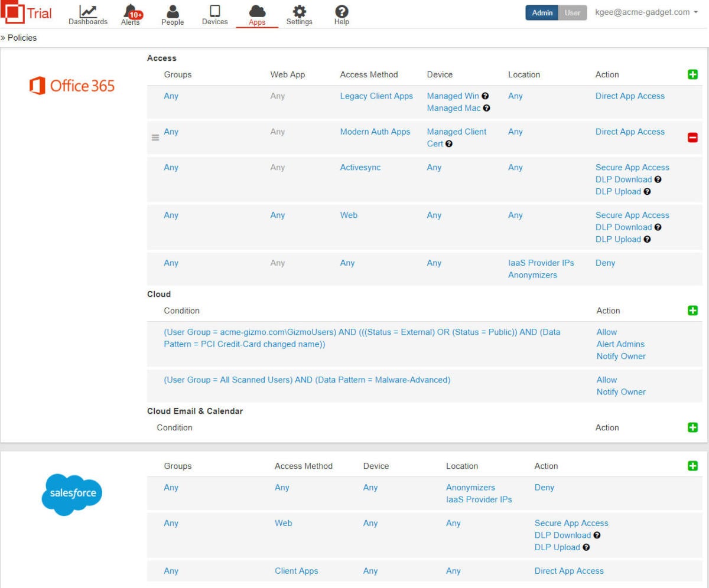Add new Cloud policy condition
This screenshot has width=709, height=588.
click(x=693, y=311)
